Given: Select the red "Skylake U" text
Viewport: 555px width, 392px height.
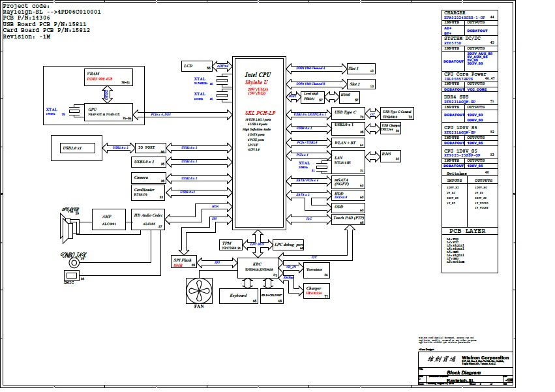Looking at the screenshot, I should click(256, 82).
